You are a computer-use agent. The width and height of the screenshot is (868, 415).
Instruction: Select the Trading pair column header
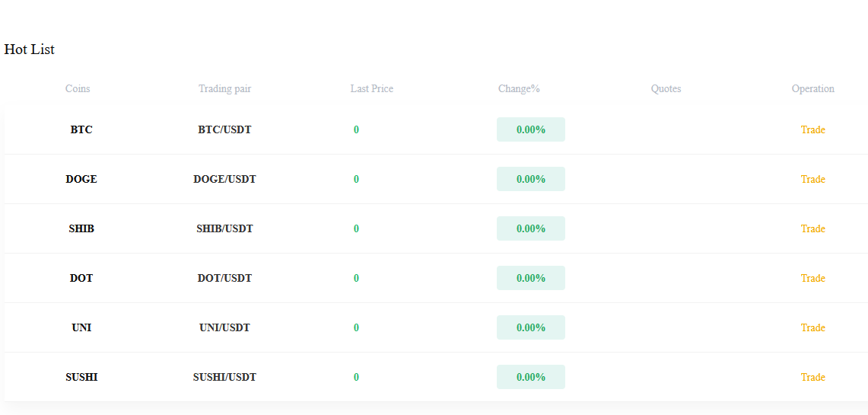pyautogui.click(x=224, y=88)
